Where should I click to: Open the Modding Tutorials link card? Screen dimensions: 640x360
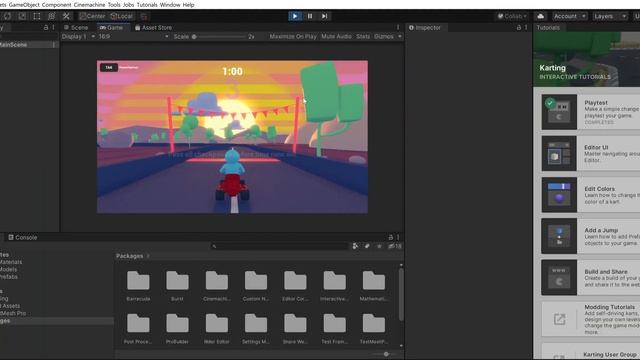pos(591,319)
